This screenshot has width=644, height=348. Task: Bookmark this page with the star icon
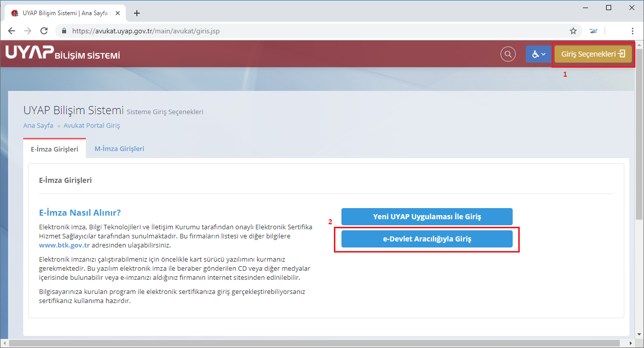(x=573, y=31)
